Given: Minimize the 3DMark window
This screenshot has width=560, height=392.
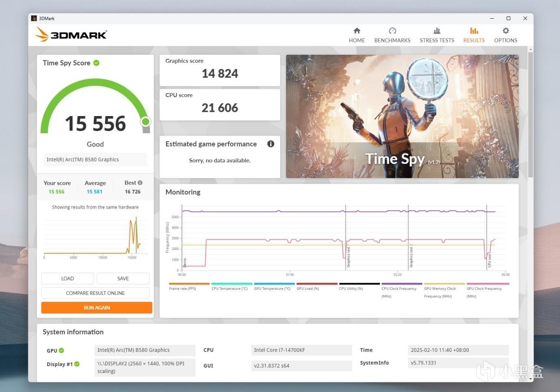Looking at the screenshot, I should [492, 18].
